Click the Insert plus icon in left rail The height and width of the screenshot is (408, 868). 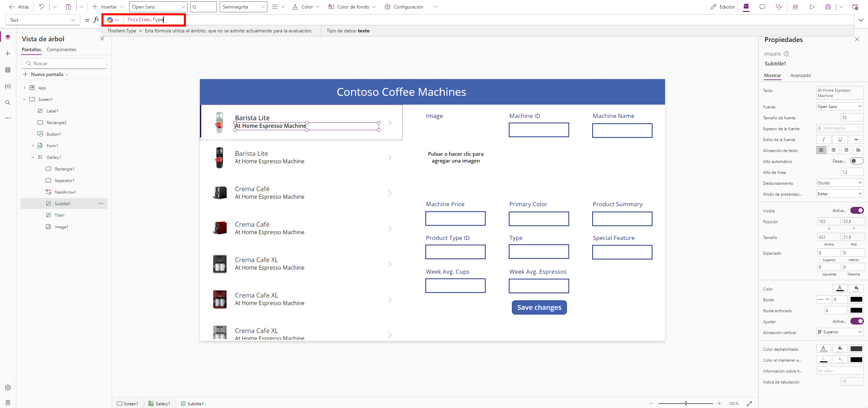(x=8, y=54)
